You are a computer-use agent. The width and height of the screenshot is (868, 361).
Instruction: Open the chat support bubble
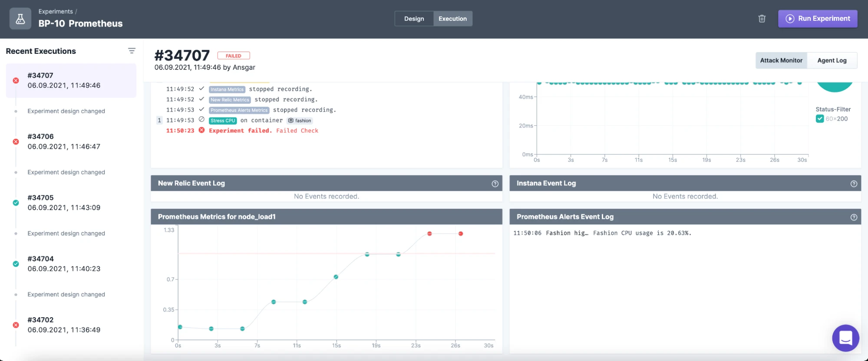(845, 338)
